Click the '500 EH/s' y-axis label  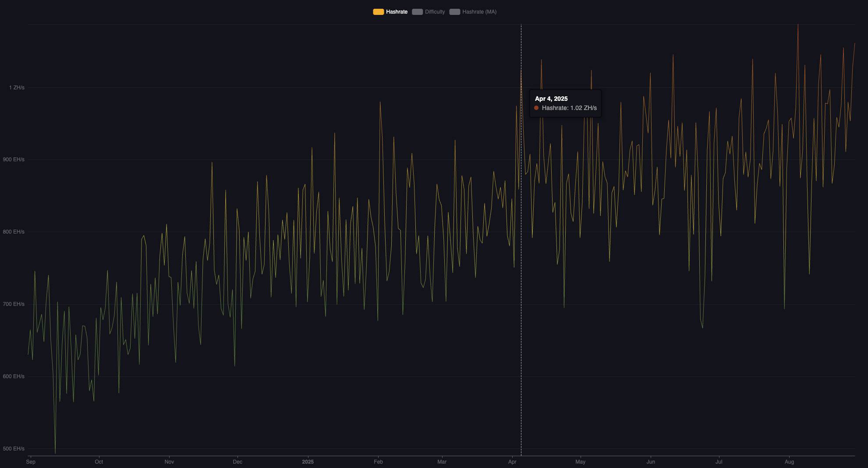click(x=14, y=449)
